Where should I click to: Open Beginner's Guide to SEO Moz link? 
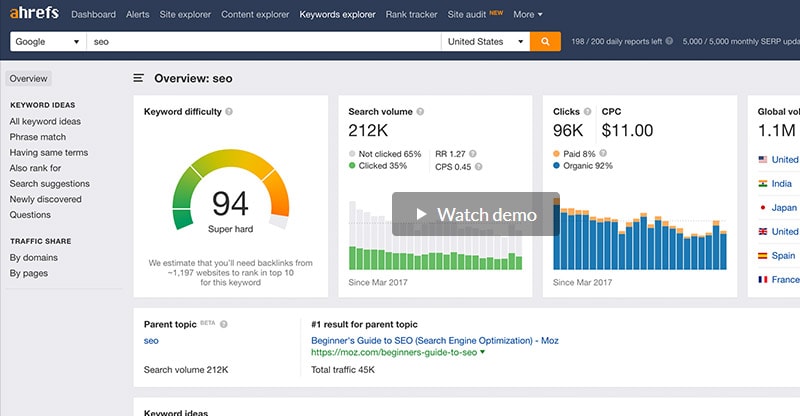pos(435,340)
